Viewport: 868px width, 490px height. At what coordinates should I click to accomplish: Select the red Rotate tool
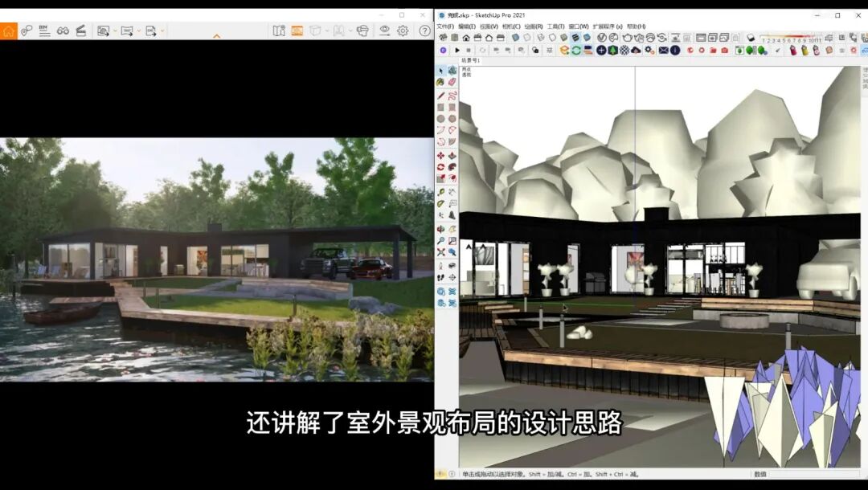click(x=440, y=167)
